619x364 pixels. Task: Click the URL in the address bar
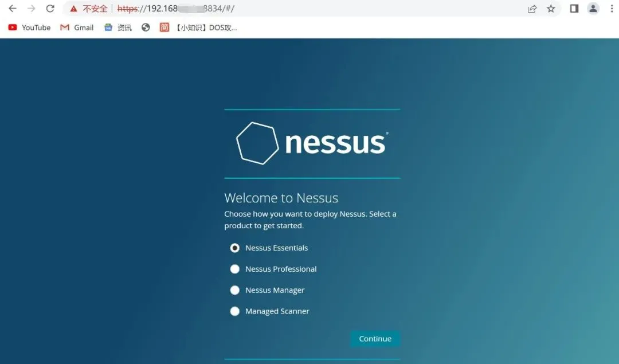click(176, 9)
